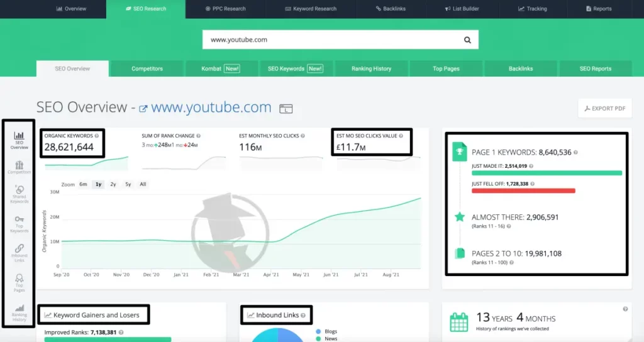The image size is (644, 342).
Task: Click the Almost There star icon
Action: (x=460, y=217)
